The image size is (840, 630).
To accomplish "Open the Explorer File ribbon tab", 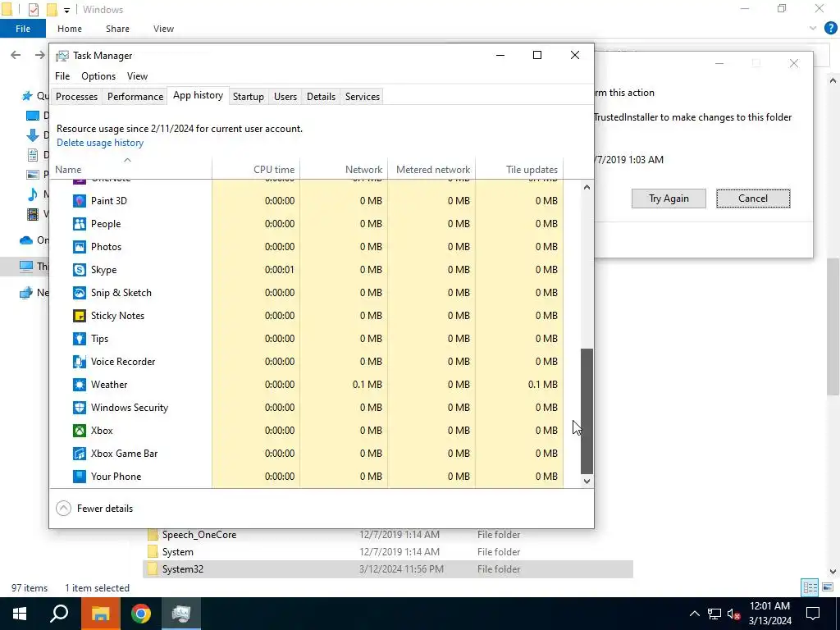I will [x=22, y=29].
